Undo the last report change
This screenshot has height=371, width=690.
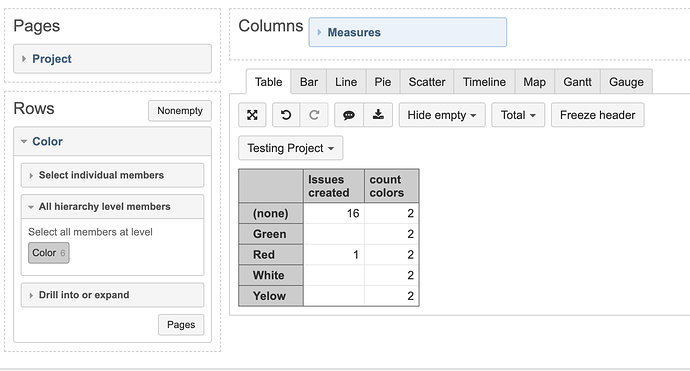286,115
